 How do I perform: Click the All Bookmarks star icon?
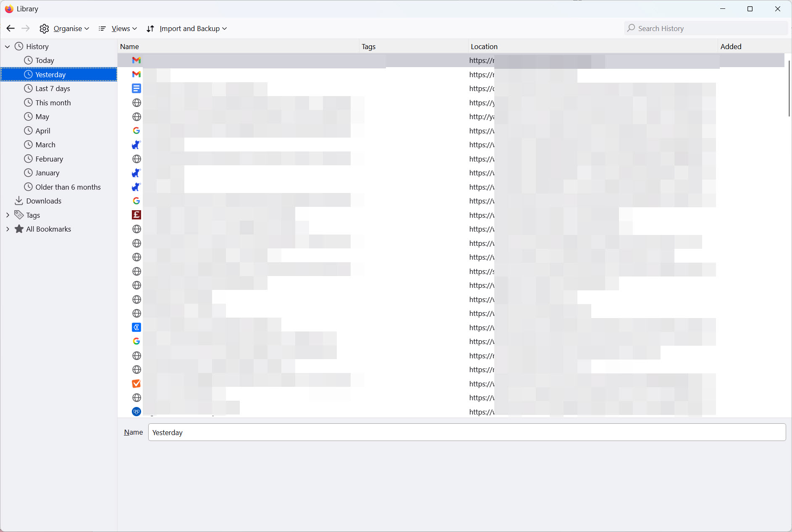coord(19,229)
